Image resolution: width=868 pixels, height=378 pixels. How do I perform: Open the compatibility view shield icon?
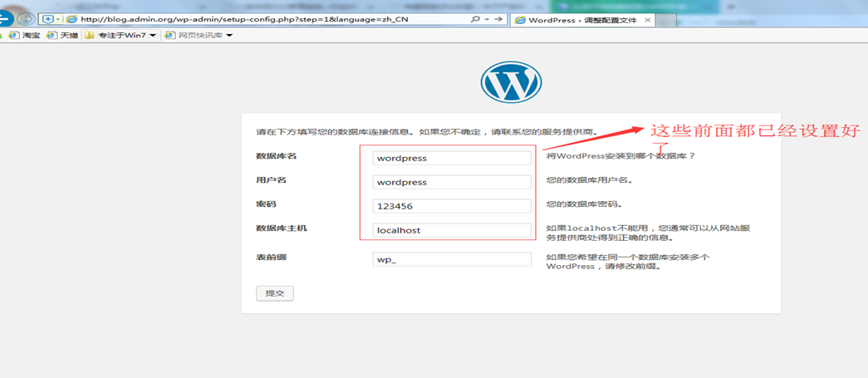[x=48, y=19]
